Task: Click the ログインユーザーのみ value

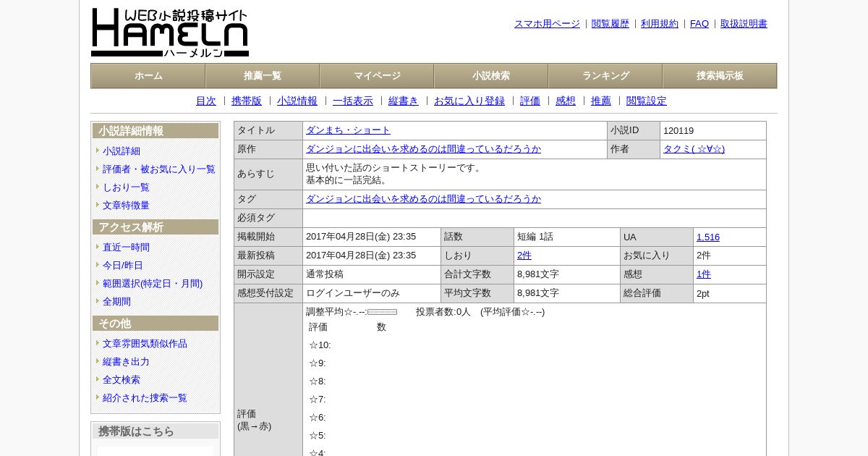Action: [x=353, y=293]
